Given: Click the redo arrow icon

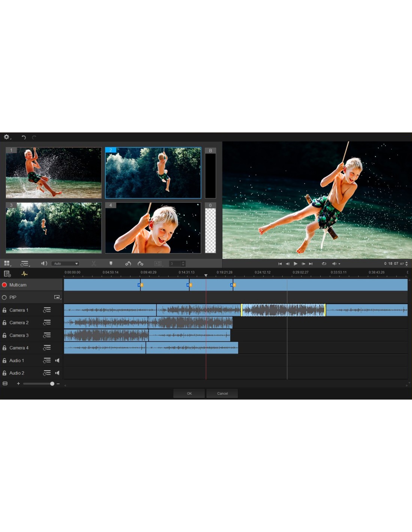Looking at the screenshot, I should click(34, 137).
